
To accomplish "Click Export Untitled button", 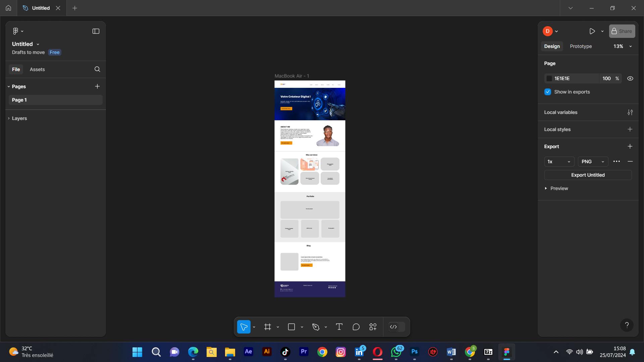I will pos(588,175).
